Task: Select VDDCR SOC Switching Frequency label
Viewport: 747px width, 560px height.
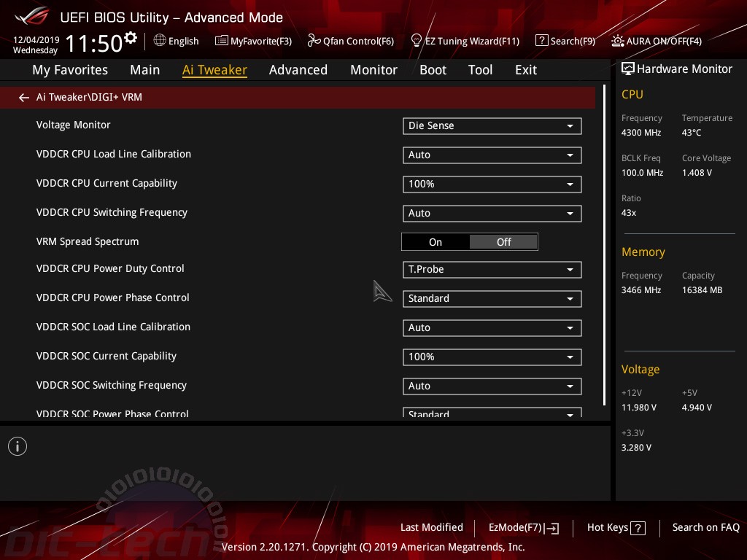Action: point(112,385)
